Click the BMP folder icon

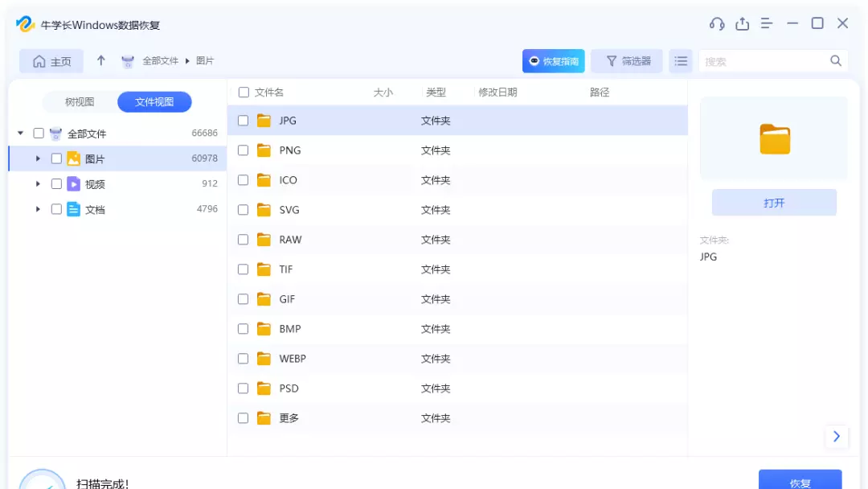[x=264, y=329]
